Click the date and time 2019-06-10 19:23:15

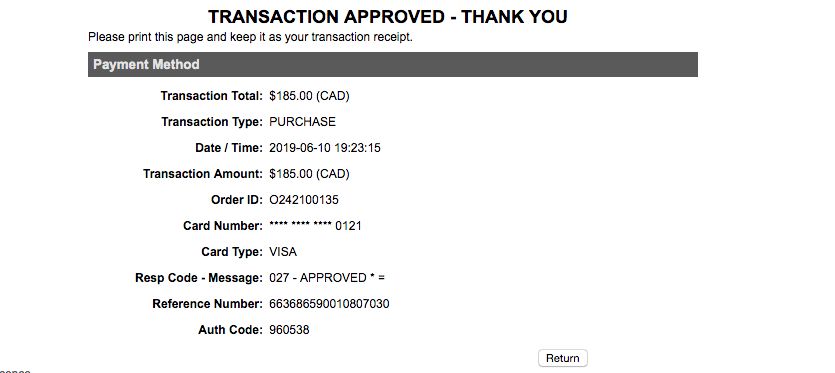pos(325,148)
